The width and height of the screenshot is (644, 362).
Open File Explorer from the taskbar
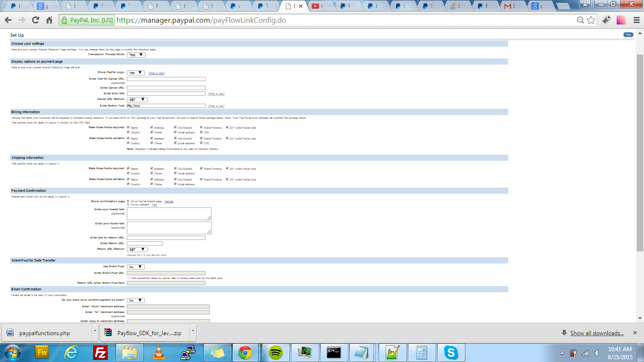tap(130, 353)
